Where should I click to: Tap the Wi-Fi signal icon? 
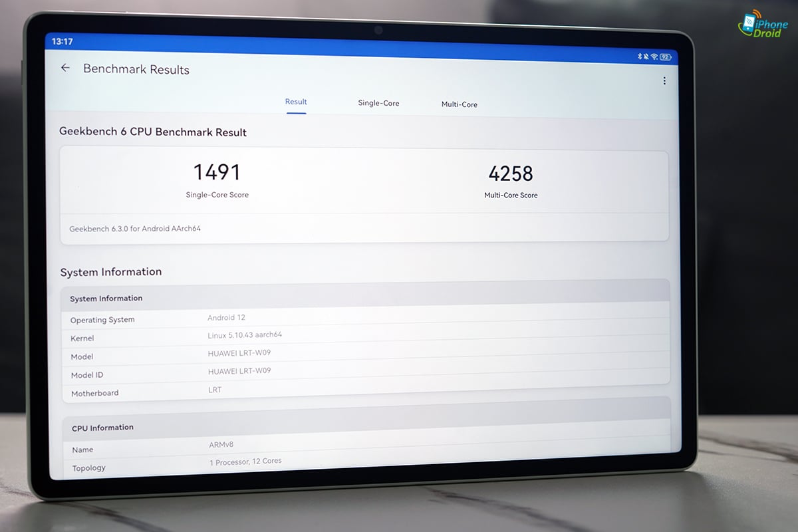click(654, 57)
